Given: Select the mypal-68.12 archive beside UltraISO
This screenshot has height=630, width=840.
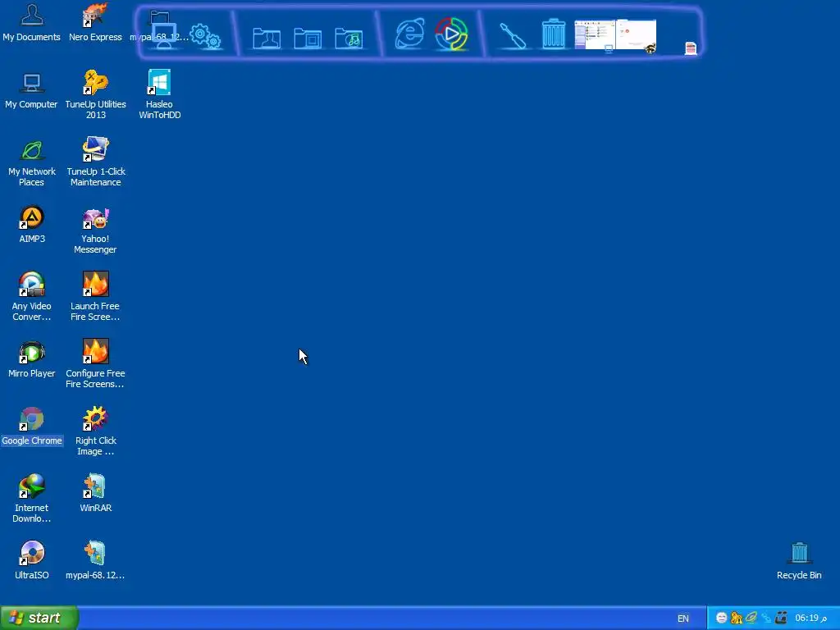Looking at the screenshot, I should coord(95,561).
